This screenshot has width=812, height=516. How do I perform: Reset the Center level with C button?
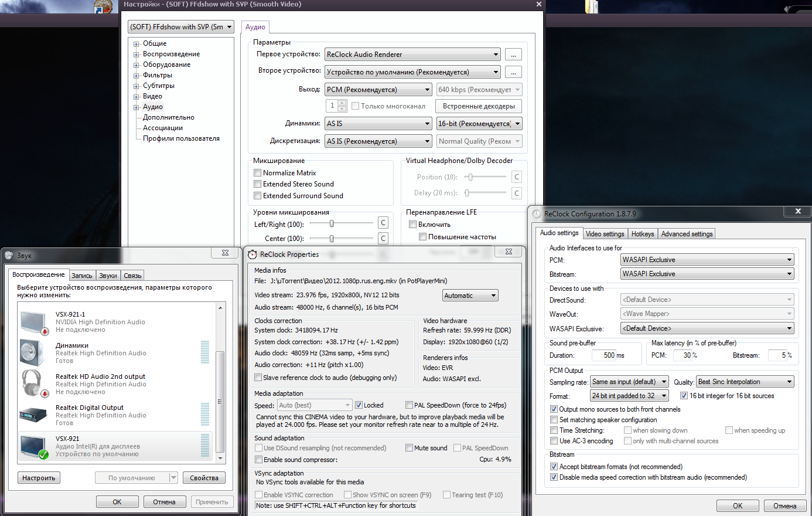383,238
